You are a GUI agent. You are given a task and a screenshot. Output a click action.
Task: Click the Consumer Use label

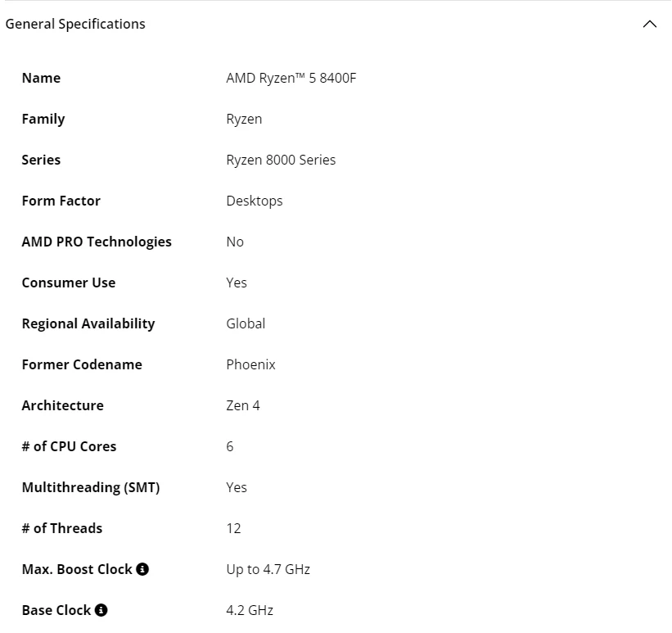click(x=69, y=283)
